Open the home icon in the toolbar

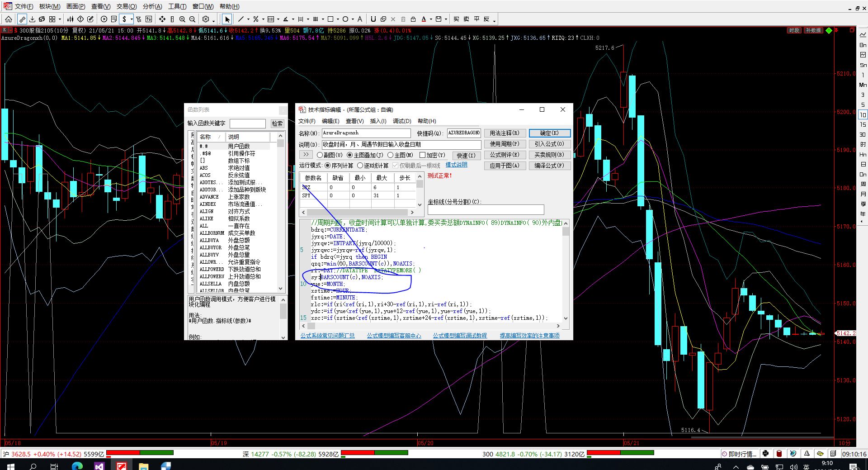tap(9, 19)
